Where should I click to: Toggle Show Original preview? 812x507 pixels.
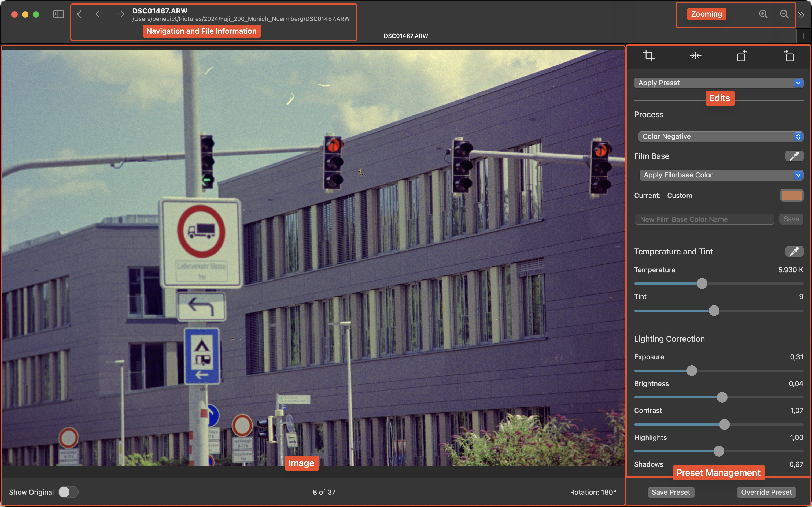[x=68, y=491]
